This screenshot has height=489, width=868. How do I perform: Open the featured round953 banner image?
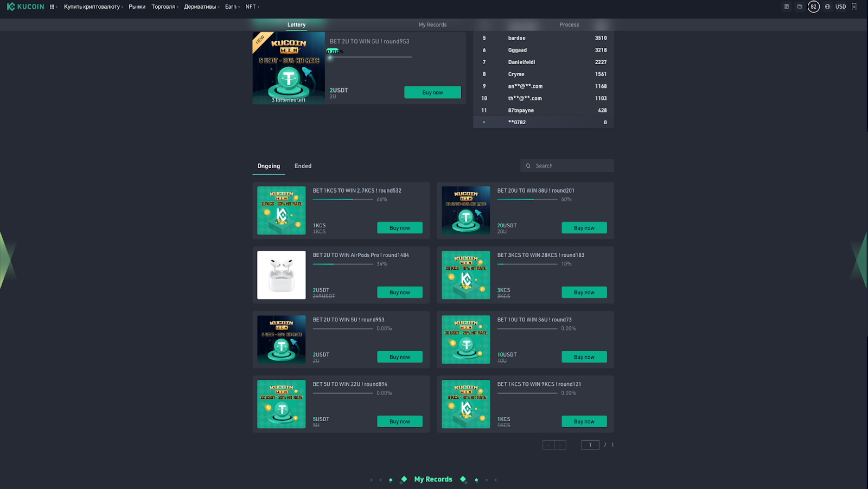289,68
